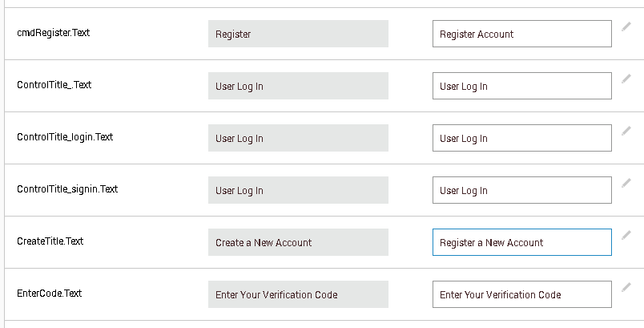Screen dimensions: 644x328
Task: Click the CreateTitle.Text resource name
Action: [50, 241]
